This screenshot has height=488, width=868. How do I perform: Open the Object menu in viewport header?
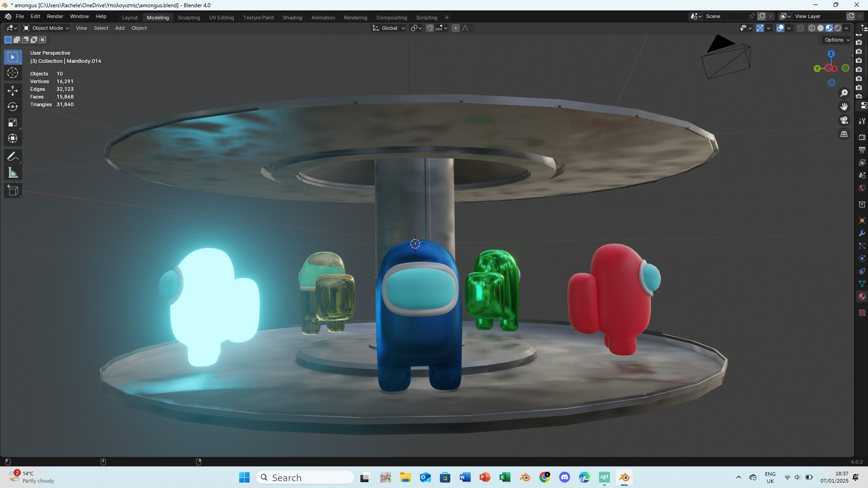pyautogui.click(x=139, y=28)
